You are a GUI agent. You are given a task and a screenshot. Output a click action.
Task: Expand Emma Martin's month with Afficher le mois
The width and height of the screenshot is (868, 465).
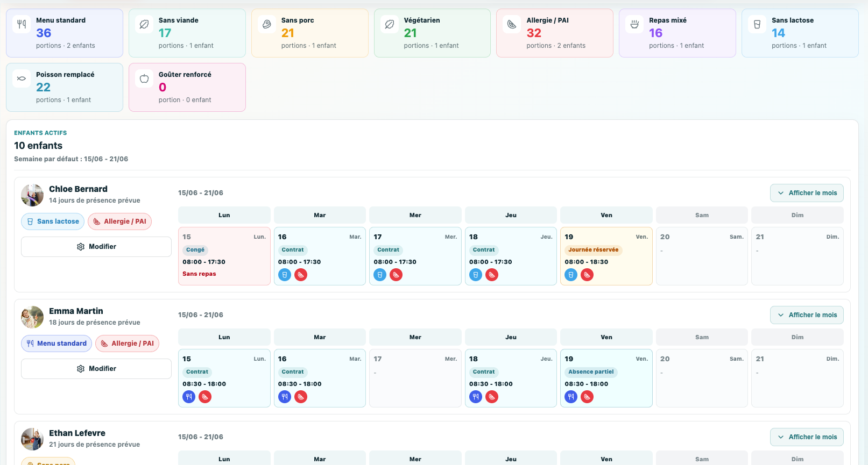[x=807, y=315]
